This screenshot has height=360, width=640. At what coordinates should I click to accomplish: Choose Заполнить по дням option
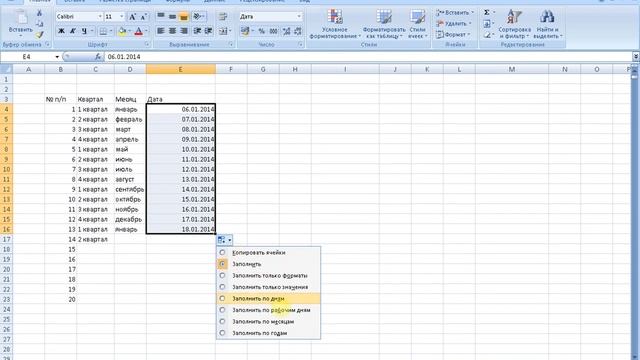tap(269, 298)
